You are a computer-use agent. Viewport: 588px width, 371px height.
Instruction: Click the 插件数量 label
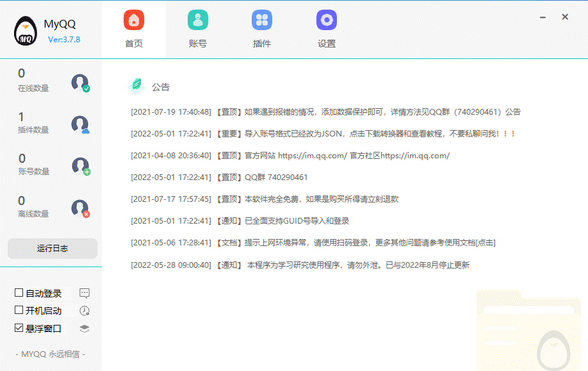click(33, 130)
